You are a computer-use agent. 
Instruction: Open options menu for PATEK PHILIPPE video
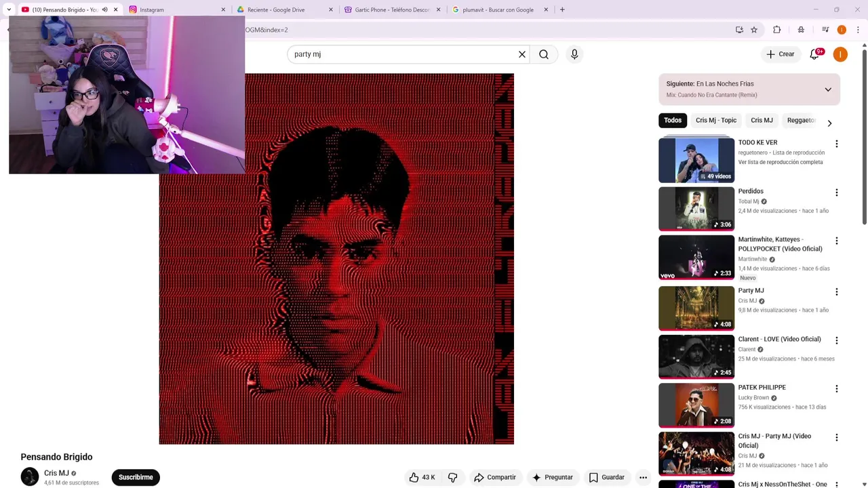(x=837, y=388)
